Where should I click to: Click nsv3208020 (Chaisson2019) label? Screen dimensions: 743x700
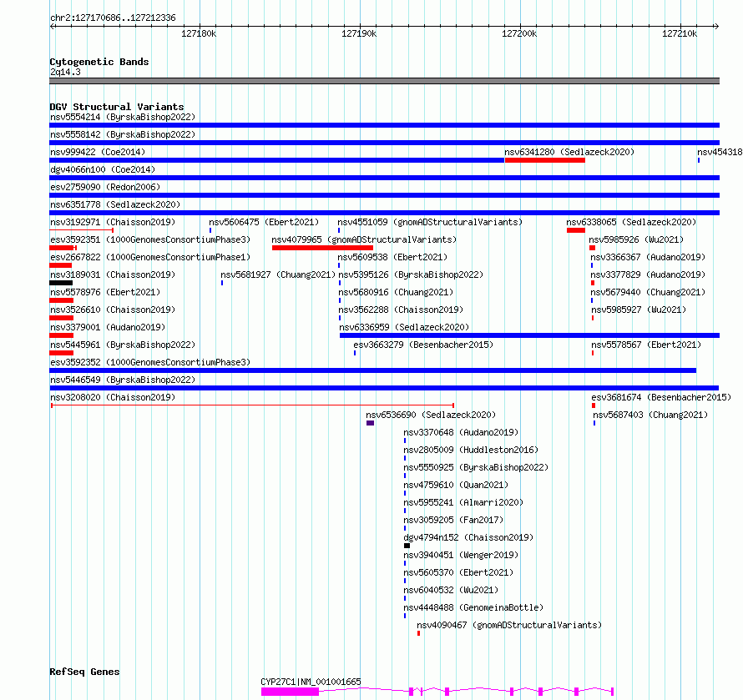coord(113,397)
